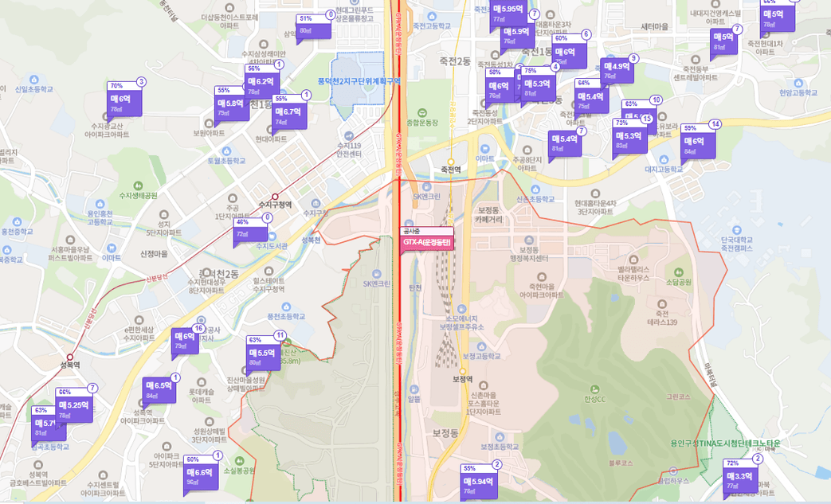Click the 한성CC golf course icon
This screenshot has width=831, height=504.
coord(594,389)
